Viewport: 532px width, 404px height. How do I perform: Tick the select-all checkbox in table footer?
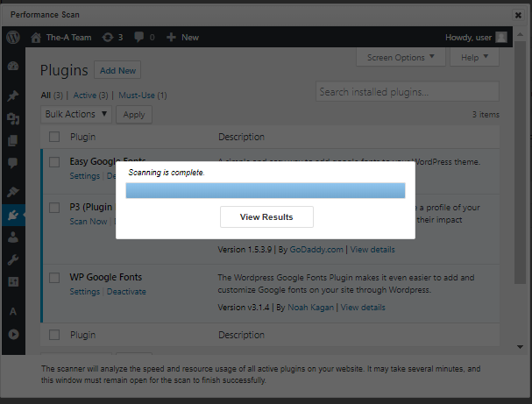click(54, 335)
